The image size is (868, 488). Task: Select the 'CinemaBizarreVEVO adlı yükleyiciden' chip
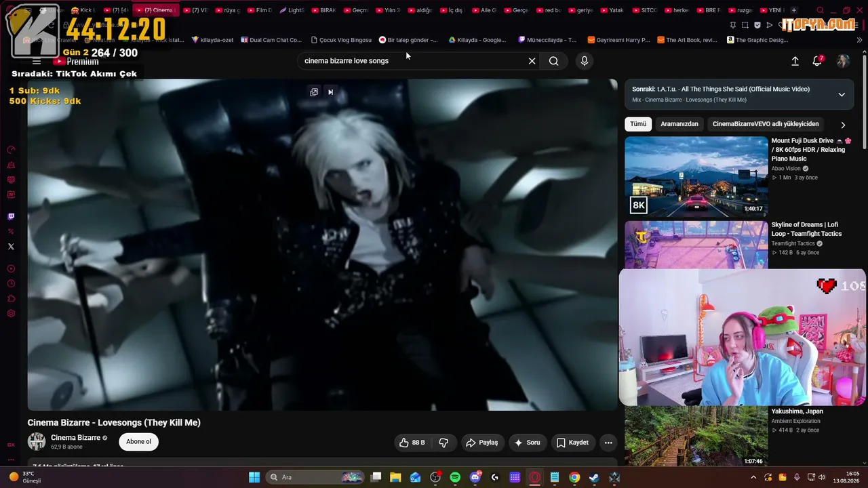point(766,124)
